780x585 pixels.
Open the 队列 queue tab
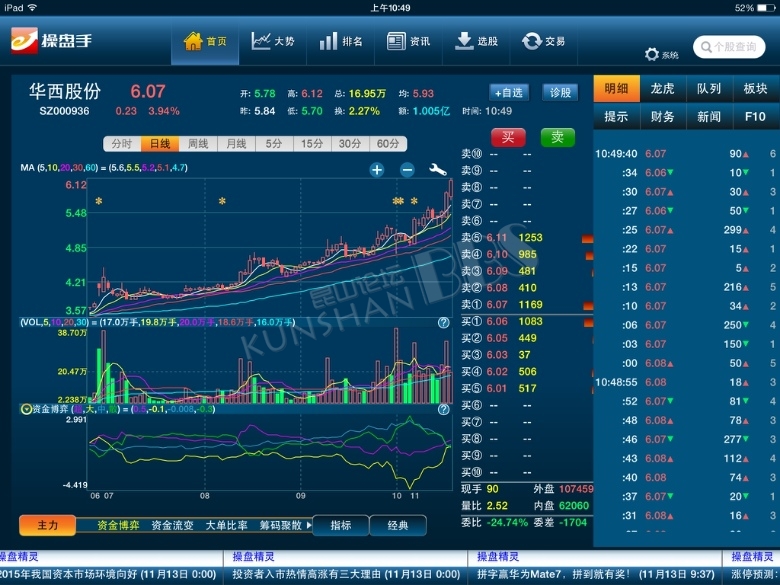[x=709, y=89]
